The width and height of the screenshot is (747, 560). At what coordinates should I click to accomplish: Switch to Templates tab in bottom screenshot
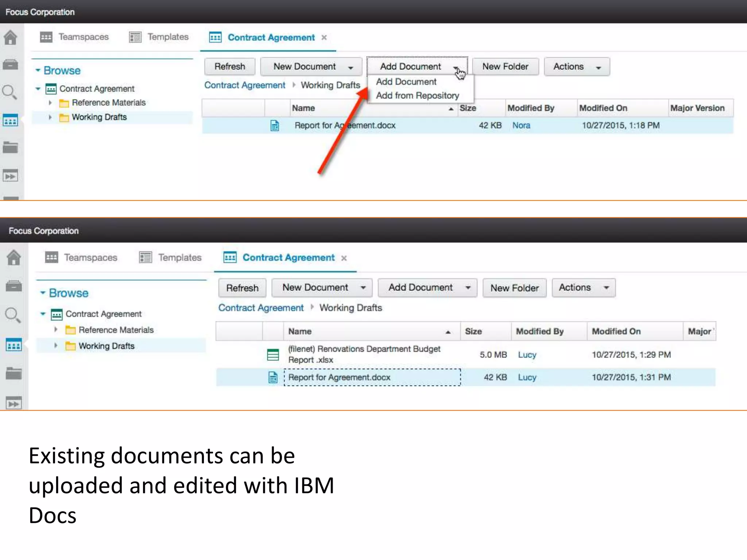[x=170, y=257]
